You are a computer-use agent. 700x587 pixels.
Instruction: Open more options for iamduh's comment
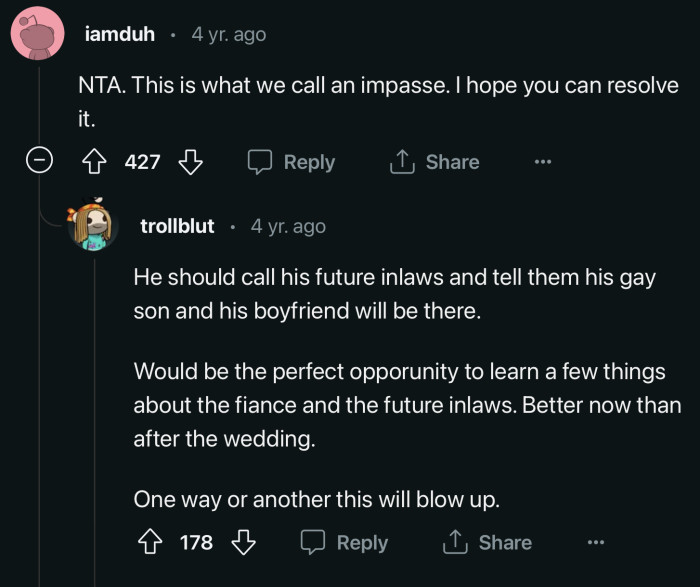tap(542, 162)
